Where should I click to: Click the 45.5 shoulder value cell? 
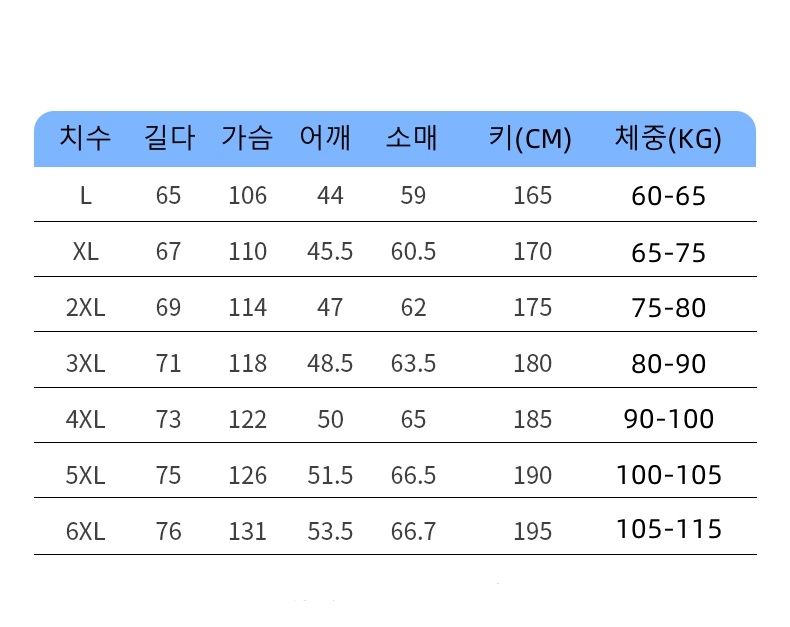pos(330,251)
